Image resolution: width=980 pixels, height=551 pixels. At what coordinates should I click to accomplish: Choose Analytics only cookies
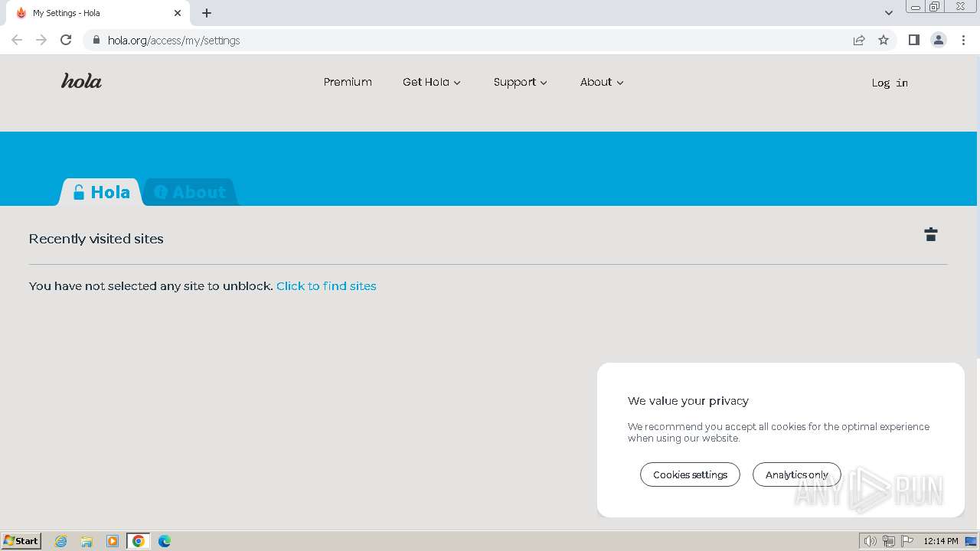tap(796, 474)
